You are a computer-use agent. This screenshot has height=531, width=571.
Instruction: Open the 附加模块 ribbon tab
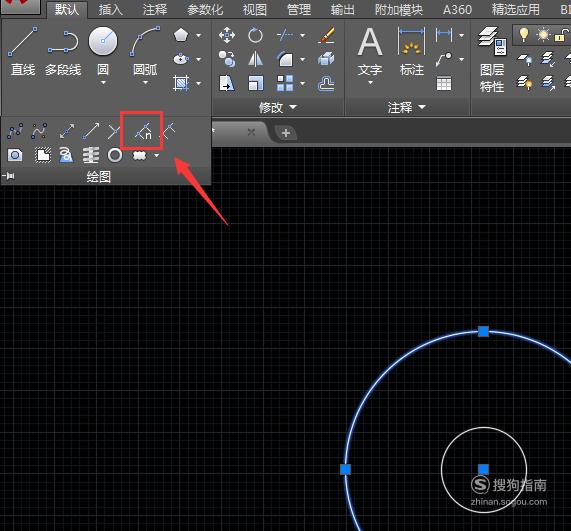[399, 10]
